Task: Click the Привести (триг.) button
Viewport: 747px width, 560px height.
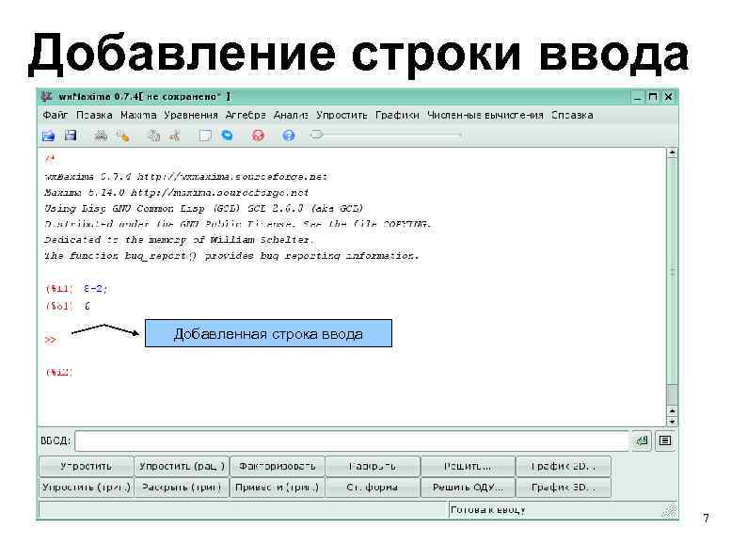Action: pyautogui.click(x=278, y=488)
